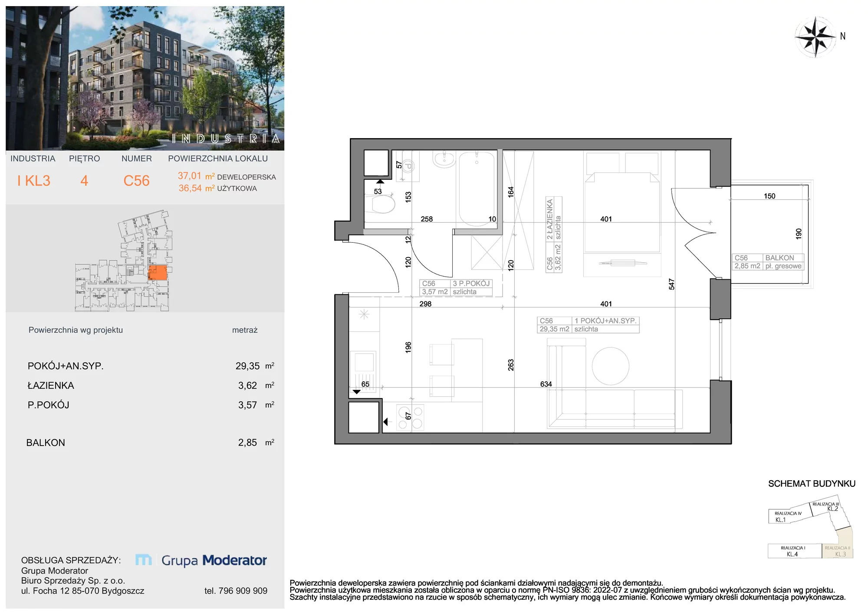Select the 196 kitchen dimension
The width and height of the screenshot is (868, 614).
[x=408, y=347]
